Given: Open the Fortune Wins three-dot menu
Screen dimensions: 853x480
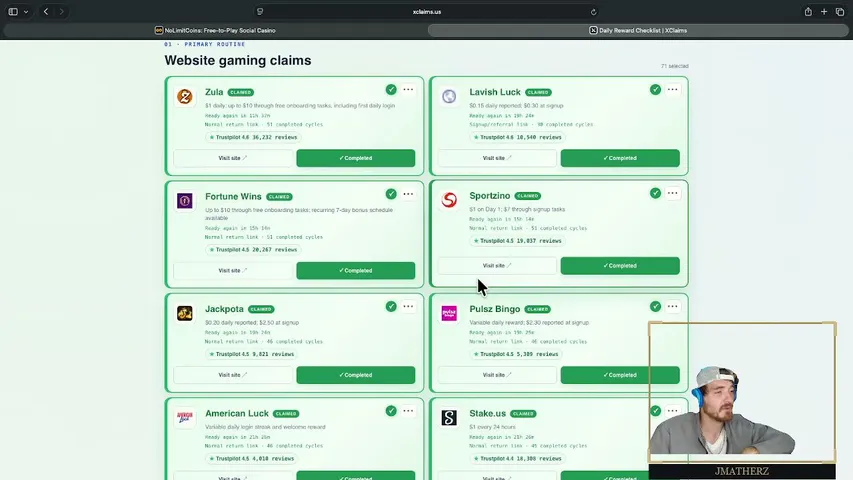Looking at the screenshot, I should point(409,194).
